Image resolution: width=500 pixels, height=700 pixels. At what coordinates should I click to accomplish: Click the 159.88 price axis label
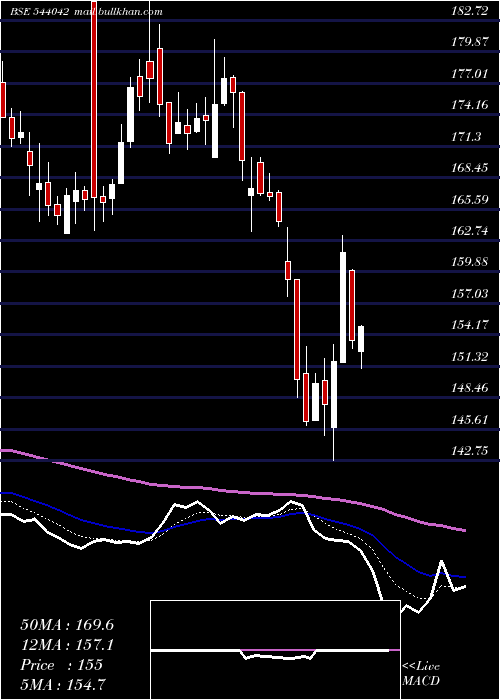(x=470, y=262)
